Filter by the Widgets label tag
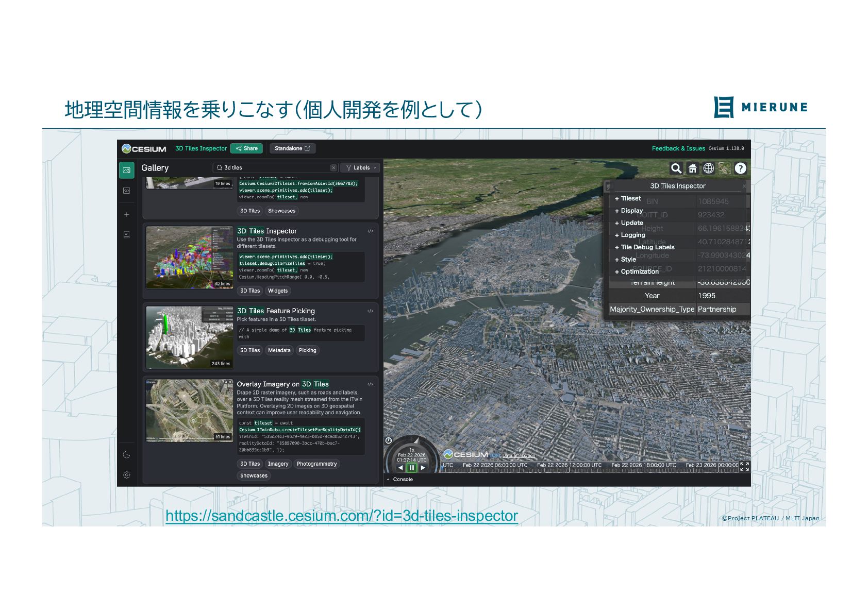 [x=278, y=291]
